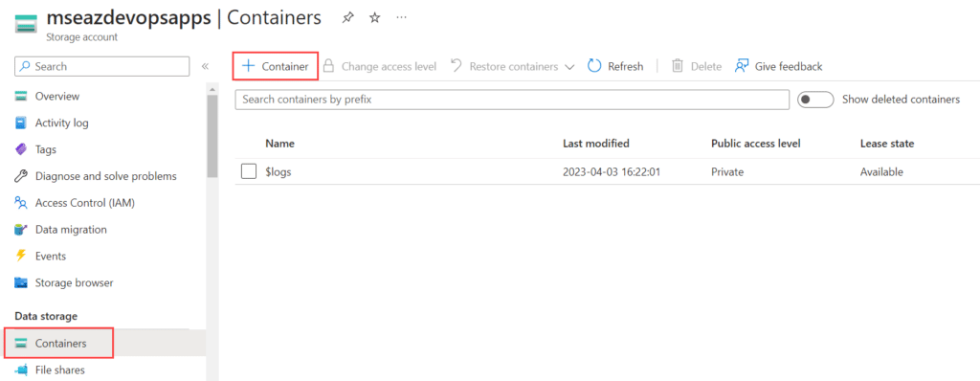Collapse the sidebar with double chevron
This screenshot has height=381, width=980.
coord(205,66)
